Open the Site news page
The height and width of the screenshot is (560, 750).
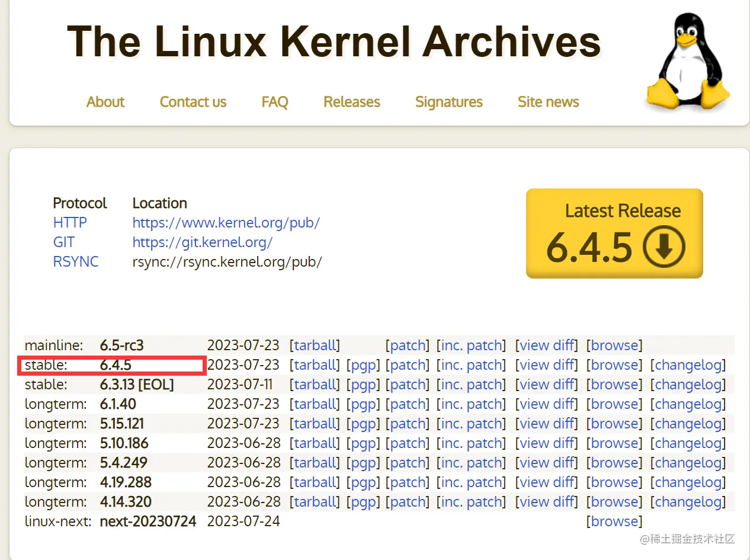click(x=549, y=102)
